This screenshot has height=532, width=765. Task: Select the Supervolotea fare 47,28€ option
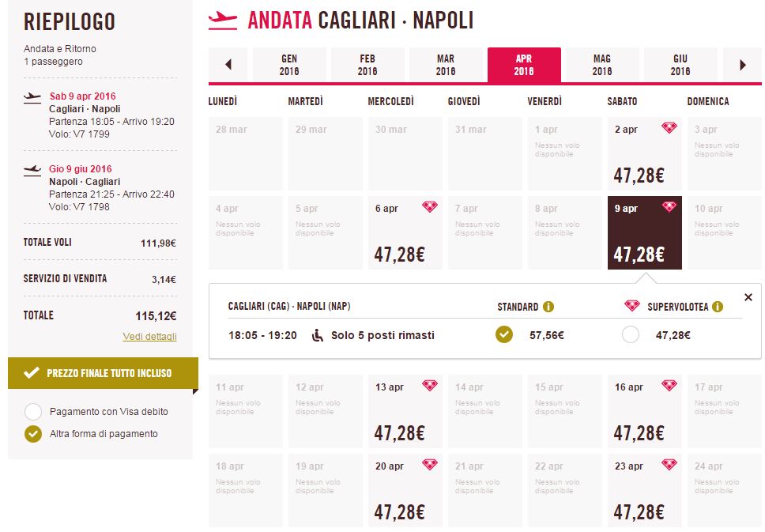pyautogui.click(x=631, y=335)
